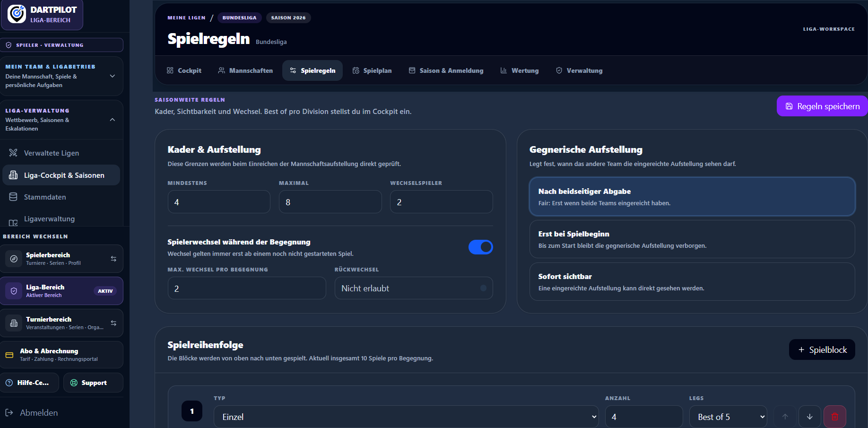Select Nach beidseitiger Abgabe option
Image resolution: width=868 pixels, height=428 pixels.
pos(692,196)
